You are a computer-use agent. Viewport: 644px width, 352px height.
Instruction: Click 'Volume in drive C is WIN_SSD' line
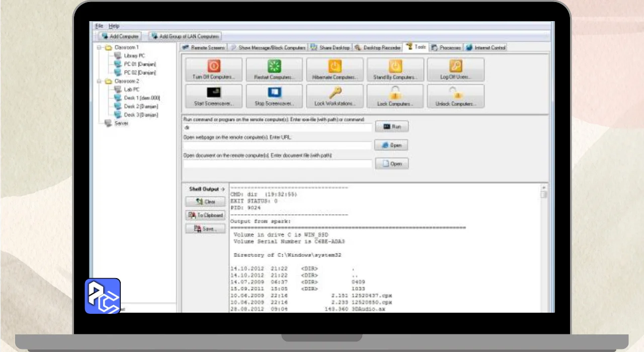click(x=281, y=235)
